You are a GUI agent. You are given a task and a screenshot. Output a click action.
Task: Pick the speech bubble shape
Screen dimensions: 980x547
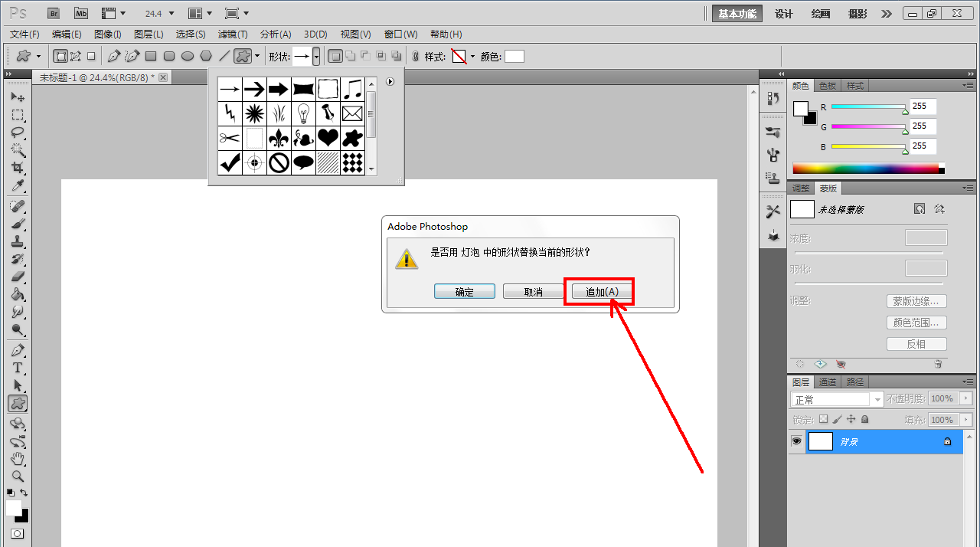(303, 162)
